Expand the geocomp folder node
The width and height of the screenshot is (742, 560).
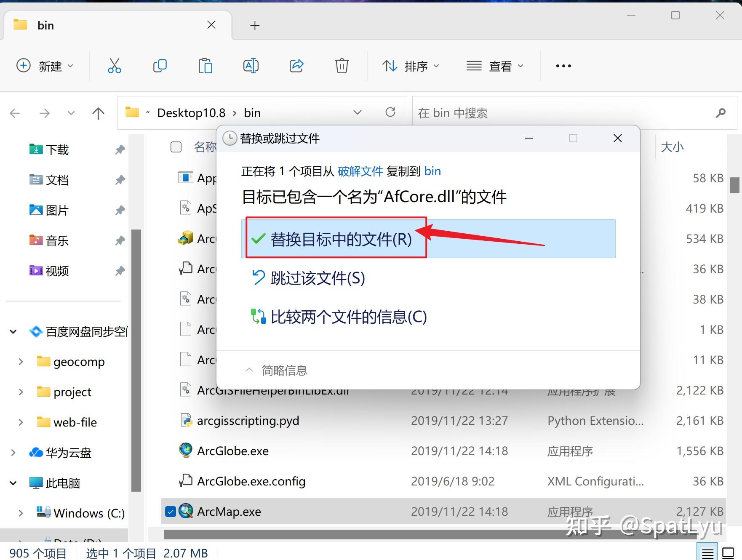coord(21,362)
